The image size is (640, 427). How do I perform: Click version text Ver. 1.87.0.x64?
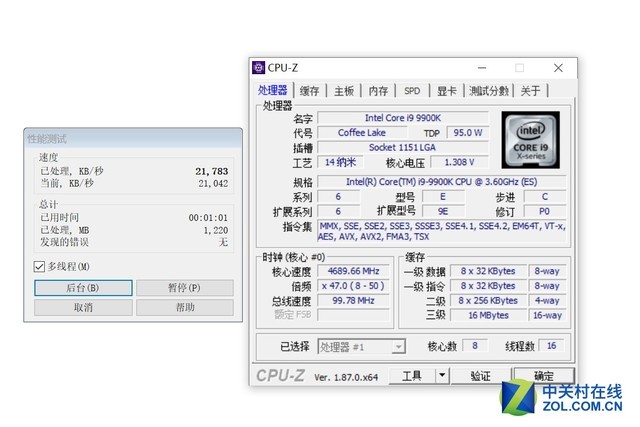coord(346,377)
